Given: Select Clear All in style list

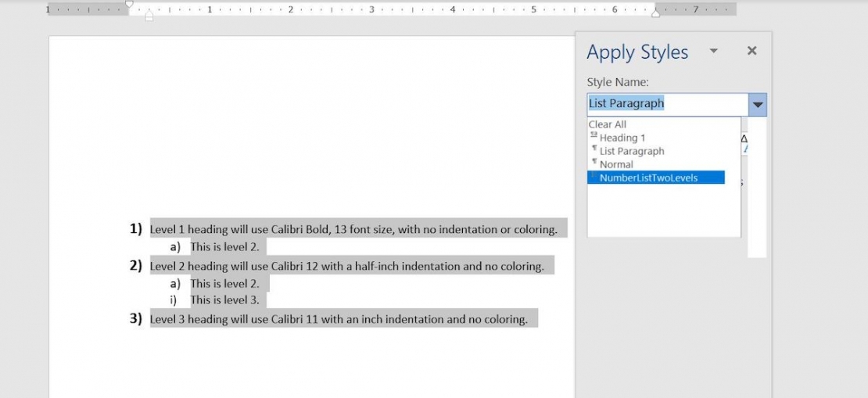Looking at the screenshot, I should click(608, 124).
